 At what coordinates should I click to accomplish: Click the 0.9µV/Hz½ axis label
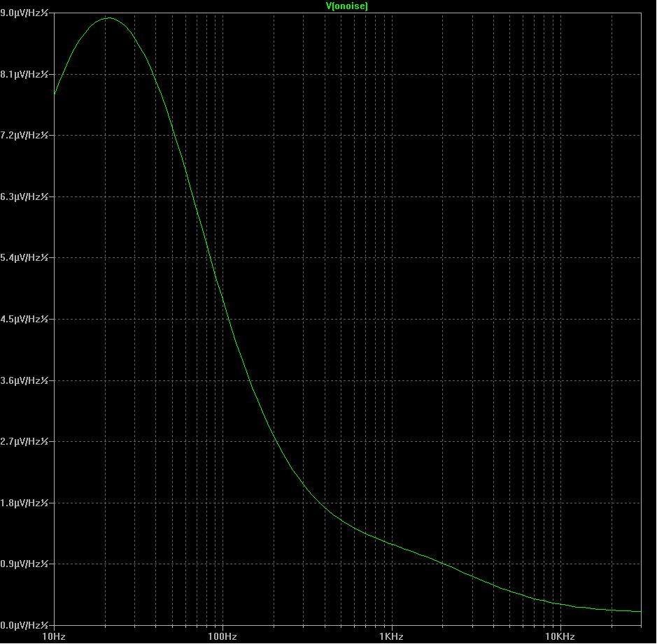[24, 564]
